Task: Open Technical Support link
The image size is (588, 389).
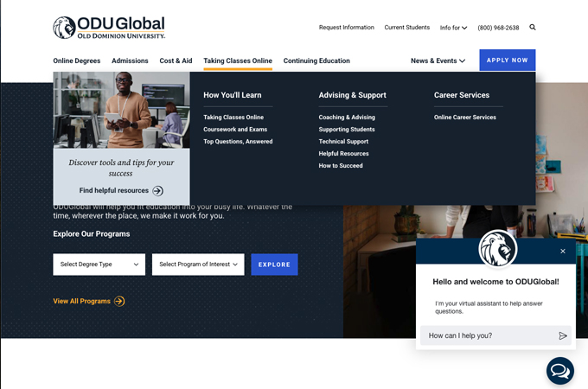Action: tap(343, 141)
